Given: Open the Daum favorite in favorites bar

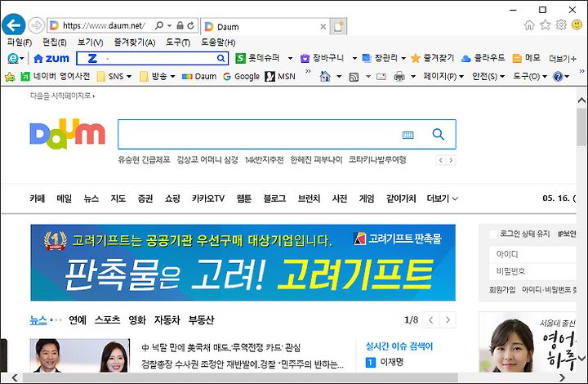Looking at the screenshot, I should pos(199,76).
